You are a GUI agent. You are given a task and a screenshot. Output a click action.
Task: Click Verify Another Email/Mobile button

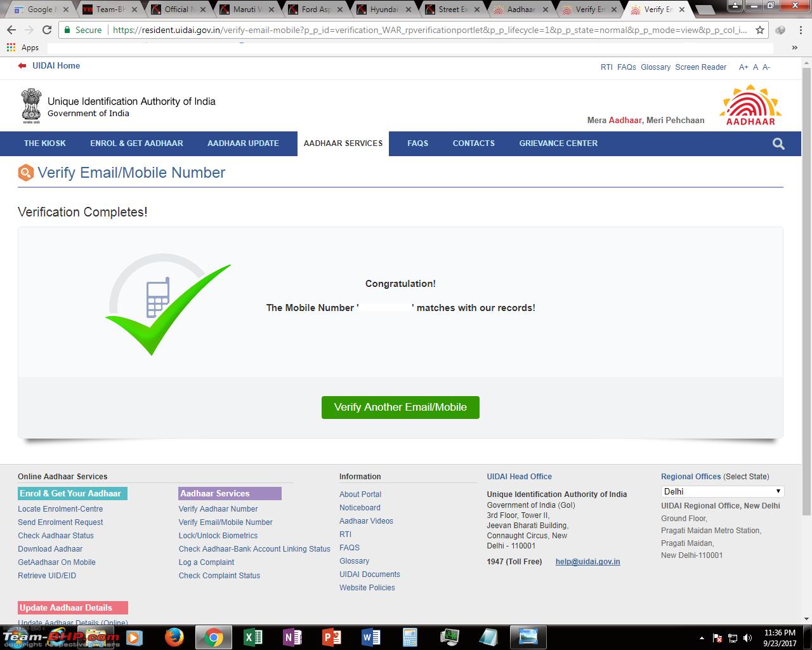(x=400, y=408)
